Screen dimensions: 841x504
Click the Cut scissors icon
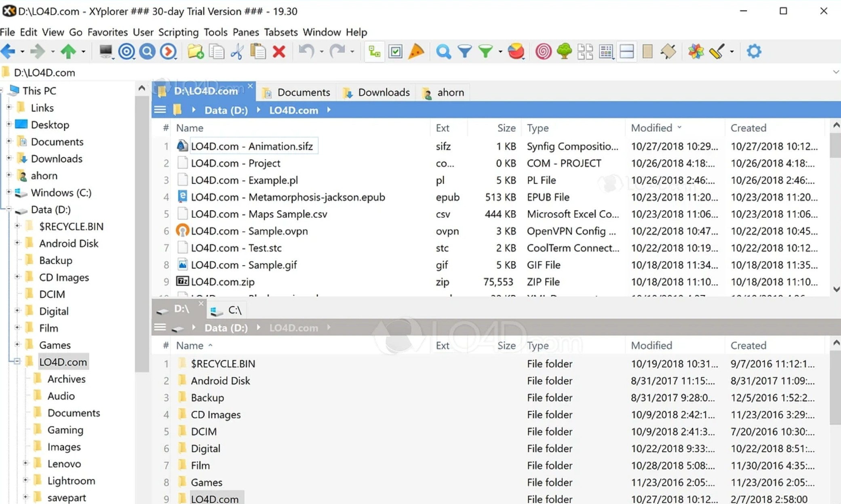click(237, 51)
